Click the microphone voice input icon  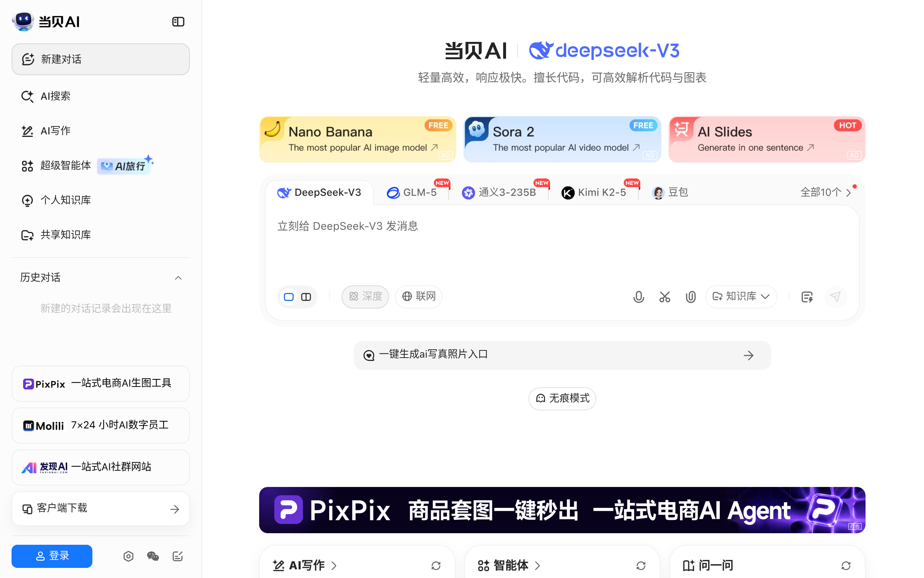(638, 297)
